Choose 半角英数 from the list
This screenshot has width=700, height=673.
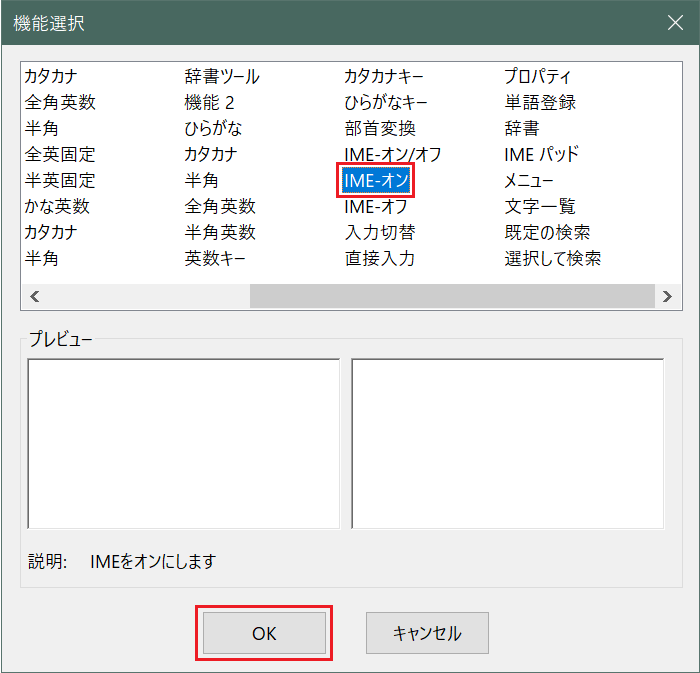click(x=220, y=232)
